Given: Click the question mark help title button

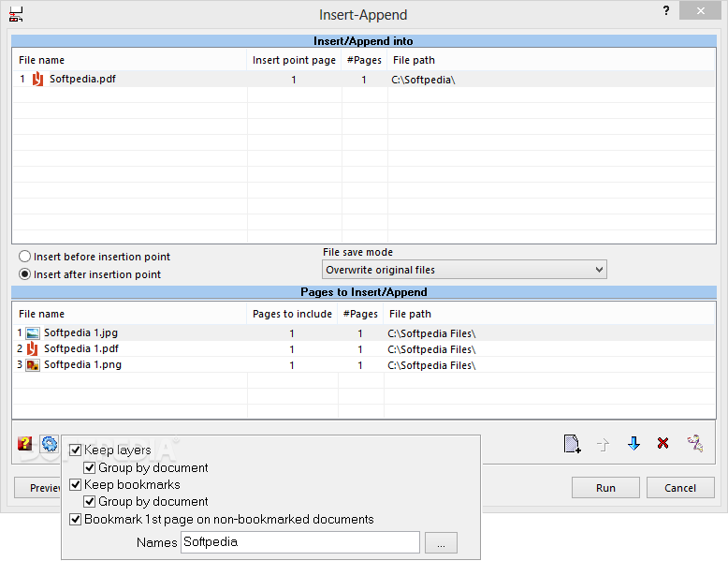Looking at the screenshot, I should point(666,10).
